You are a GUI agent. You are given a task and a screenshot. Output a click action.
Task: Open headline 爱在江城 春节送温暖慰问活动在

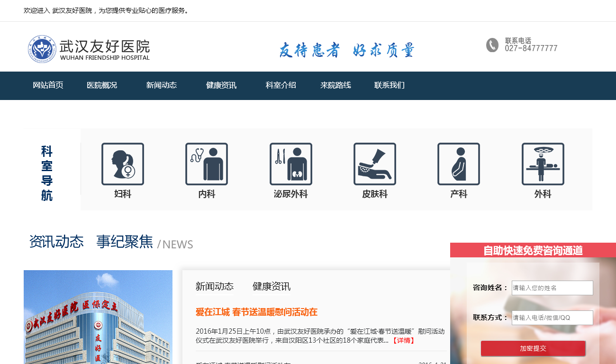pos(256,312)
